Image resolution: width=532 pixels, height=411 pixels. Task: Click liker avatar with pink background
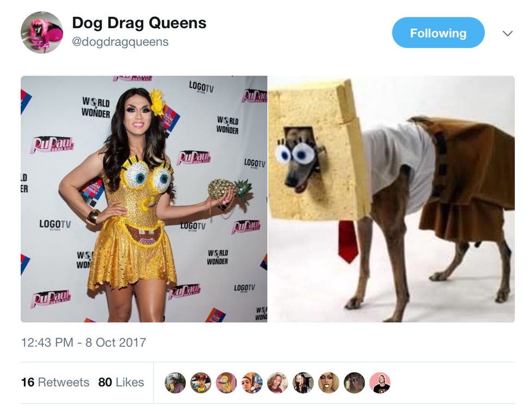tap(380, 383)
